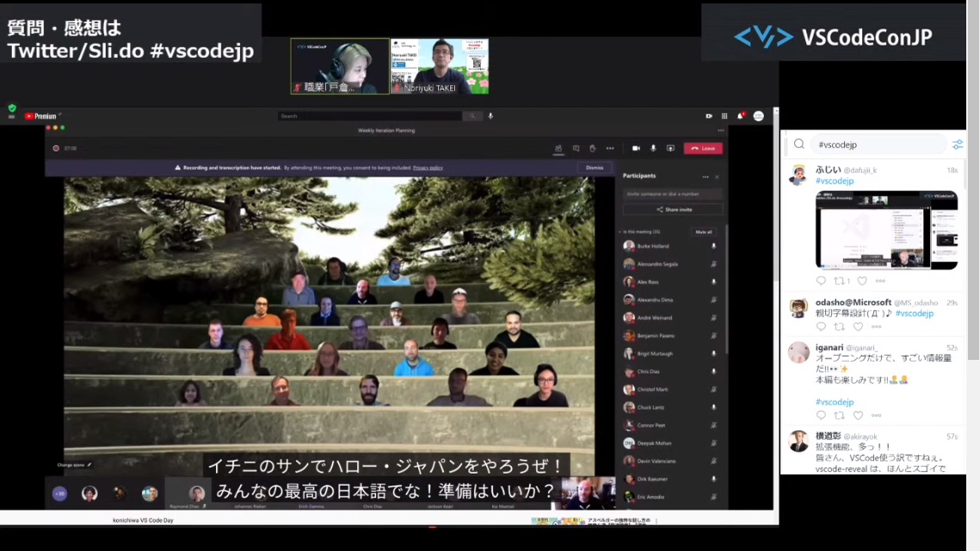This screenshot has width=980, height=551.
Task: Like iganari's tweet
Action: [858, 416]
